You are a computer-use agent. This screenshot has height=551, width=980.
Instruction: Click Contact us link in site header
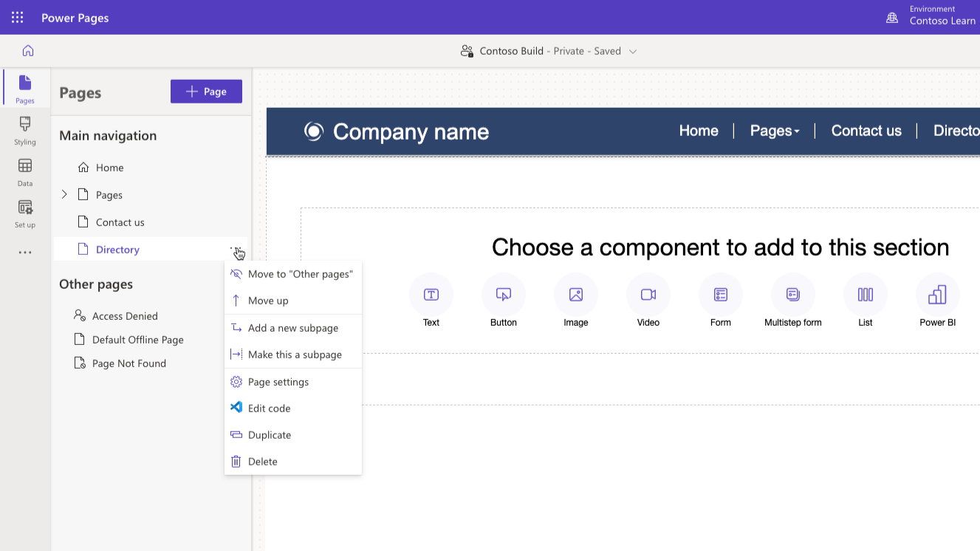(866, 131)
